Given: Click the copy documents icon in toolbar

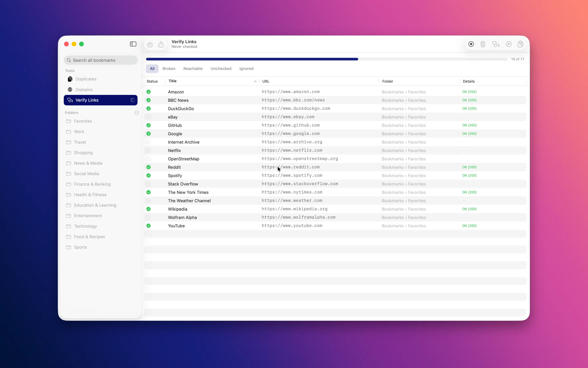Looking at the screenshot, I should point(520,44).
